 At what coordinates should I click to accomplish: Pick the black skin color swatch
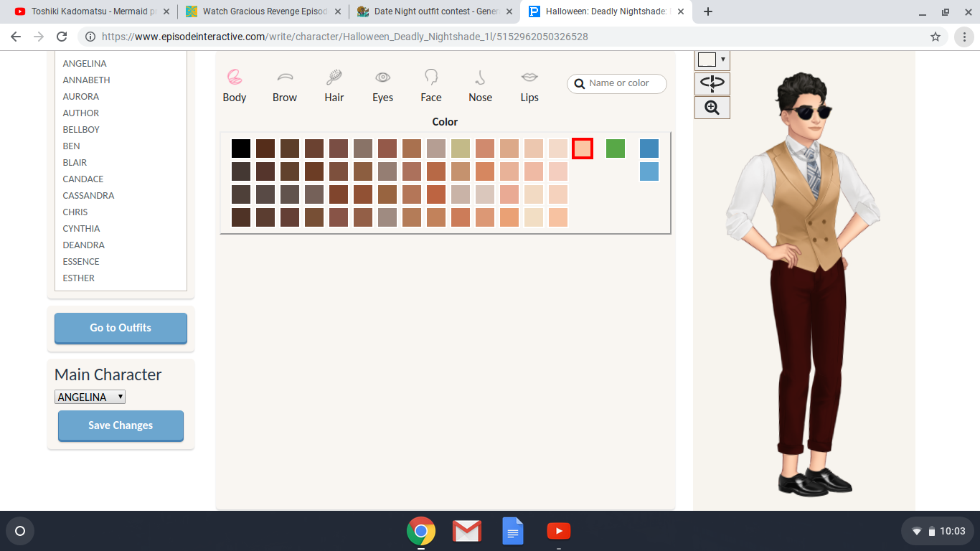coord(241,149)
